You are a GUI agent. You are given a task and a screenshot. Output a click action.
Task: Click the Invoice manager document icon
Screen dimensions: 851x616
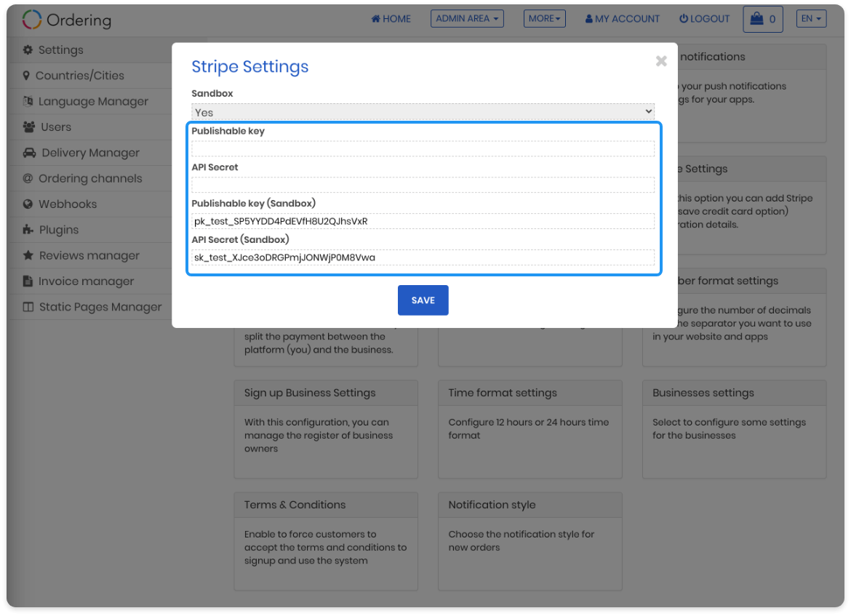pos(28,281)
